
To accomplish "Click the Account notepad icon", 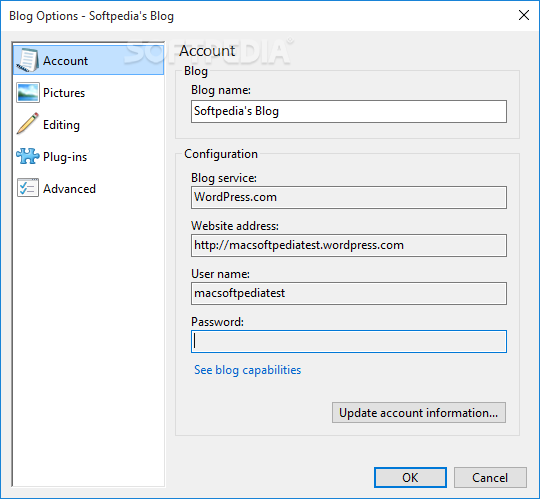I will coord(28,60).
